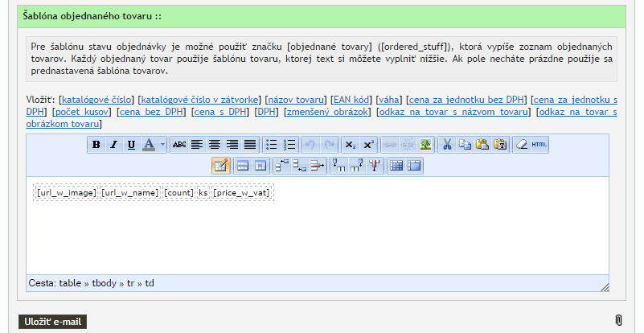Viewport: 644px width, 333px height.
Task: Apply italic formatting
Action: 113,145
